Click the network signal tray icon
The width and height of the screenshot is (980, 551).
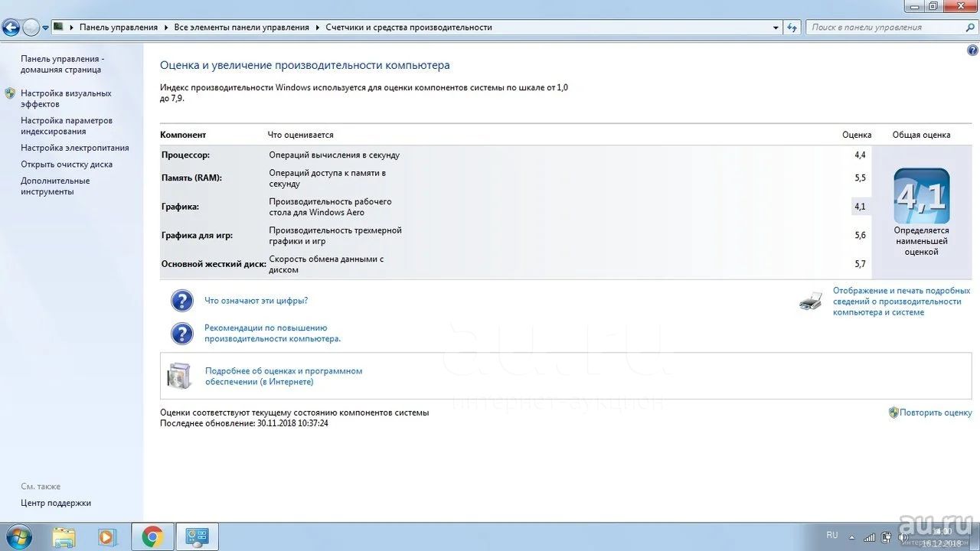tap(870, 537)
